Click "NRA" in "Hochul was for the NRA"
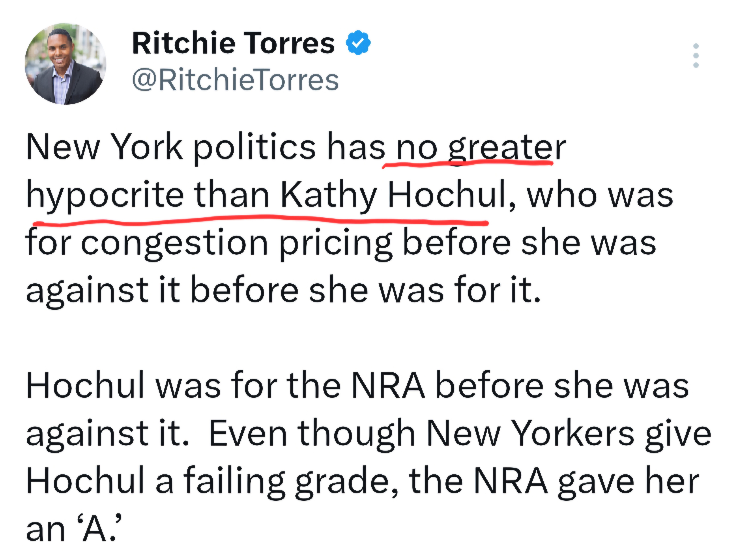Screen dimensions: 737x560 388,386
